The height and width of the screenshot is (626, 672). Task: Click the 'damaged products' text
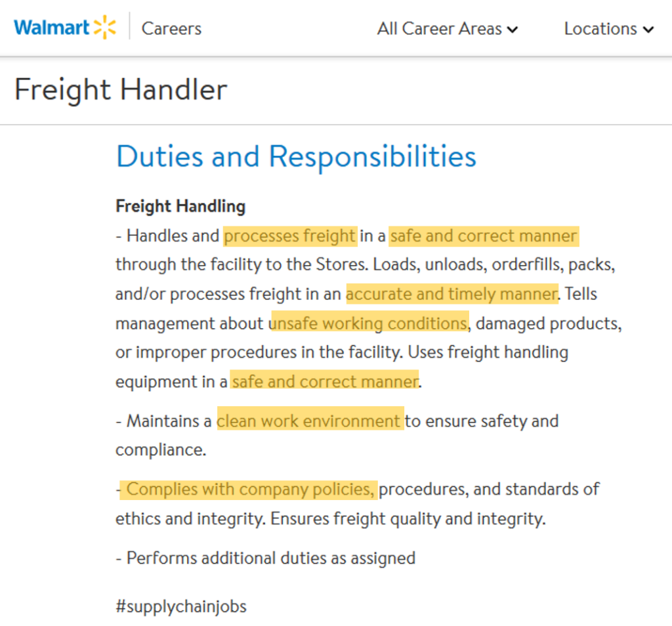pos(549,323)
